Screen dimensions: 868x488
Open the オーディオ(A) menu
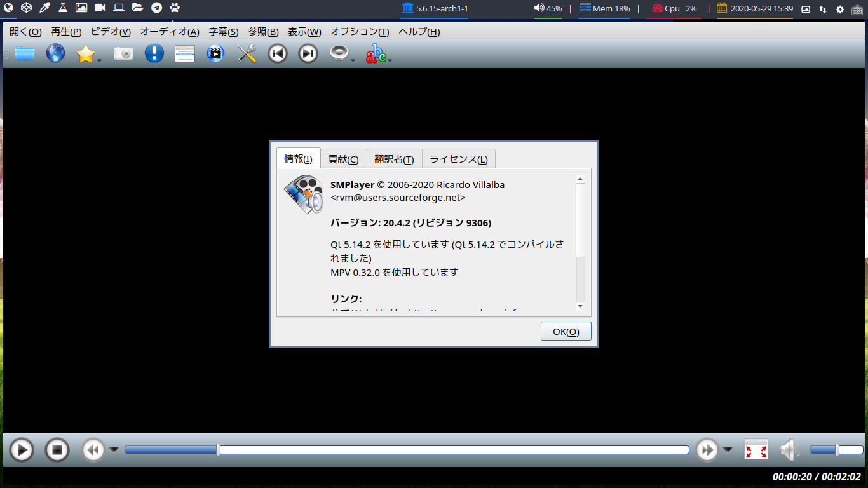[x=170, y=32]
